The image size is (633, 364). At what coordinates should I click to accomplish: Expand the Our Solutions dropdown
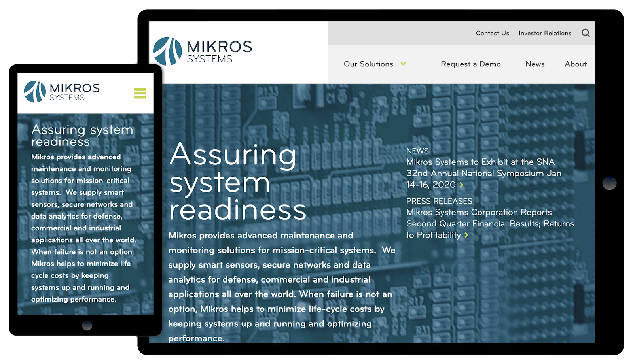point(369,64)
